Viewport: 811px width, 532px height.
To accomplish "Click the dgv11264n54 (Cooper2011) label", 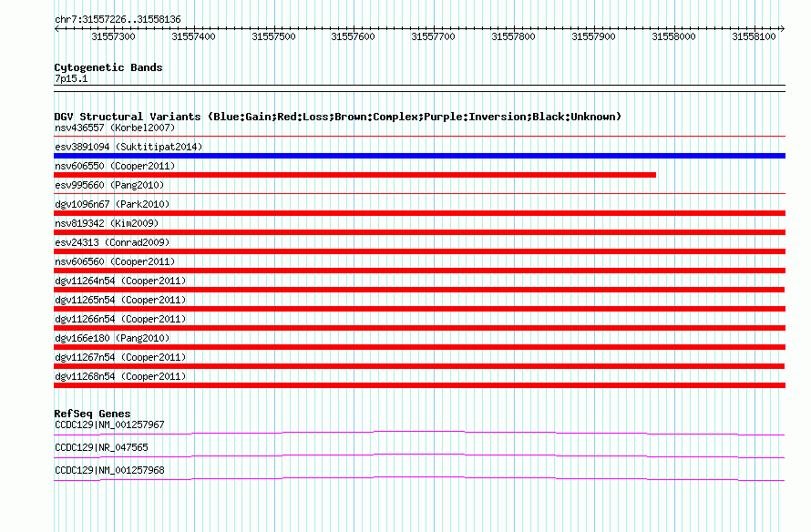I will (120, 281).
